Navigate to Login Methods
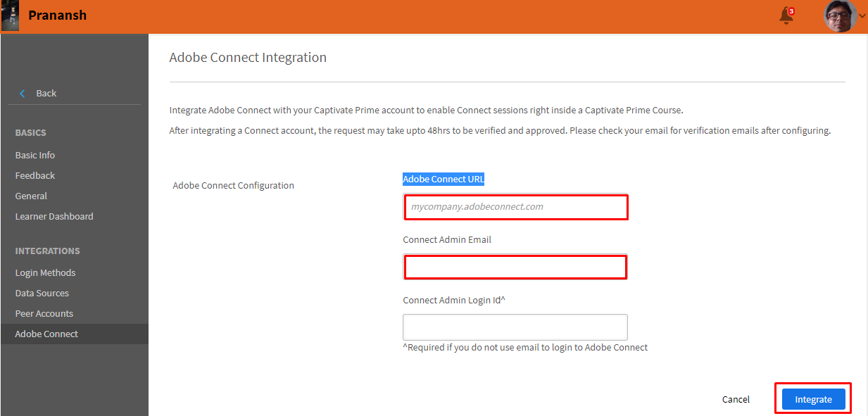The height and width of the screenshot is (416, 868). tap(45, 272)
